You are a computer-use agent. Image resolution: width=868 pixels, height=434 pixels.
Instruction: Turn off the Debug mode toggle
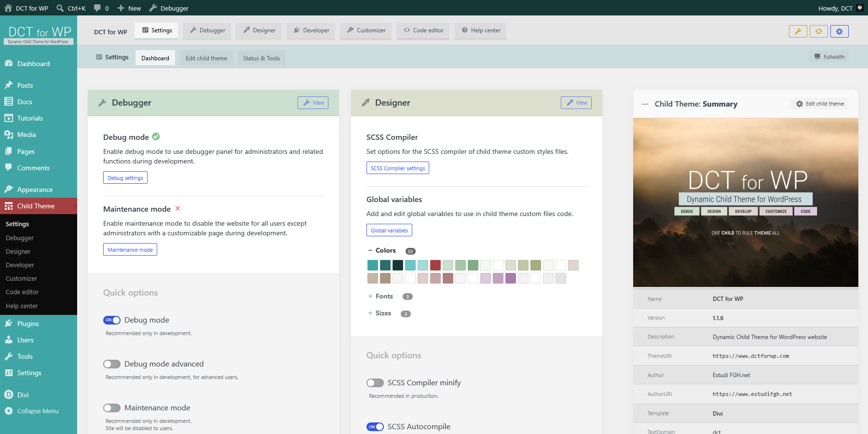point(112,320)
